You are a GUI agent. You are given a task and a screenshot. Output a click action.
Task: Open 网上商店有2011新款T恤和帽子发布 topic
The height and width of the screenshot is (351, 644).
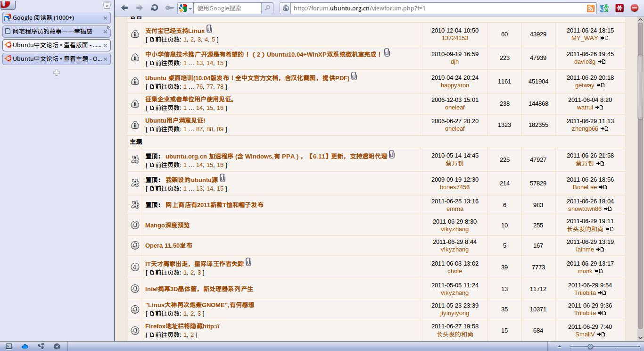[x=215, y=205]
